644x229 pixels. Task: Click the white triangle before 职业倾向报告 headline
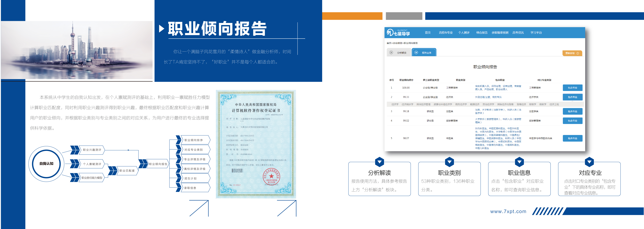pyautogui.click(x=162, y=29)
